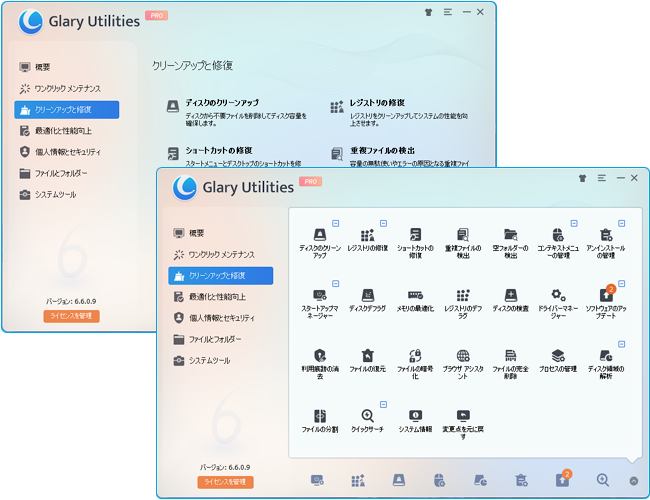Open ショートカットの修復 entry in back window
The width and height of the screenshot is (650, 500).
click(x=234, y=156)
